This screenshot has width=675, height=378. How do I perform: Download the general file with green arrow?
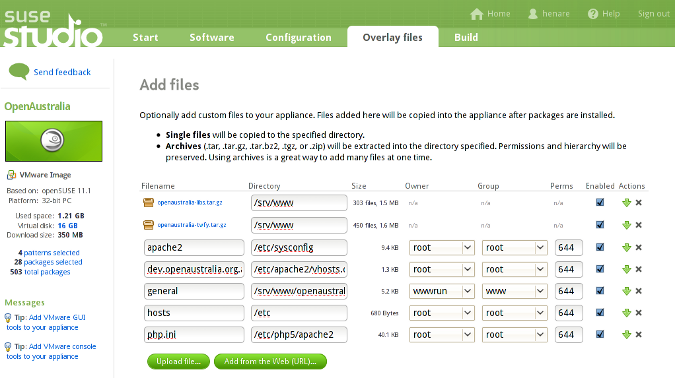pos(626,291)
